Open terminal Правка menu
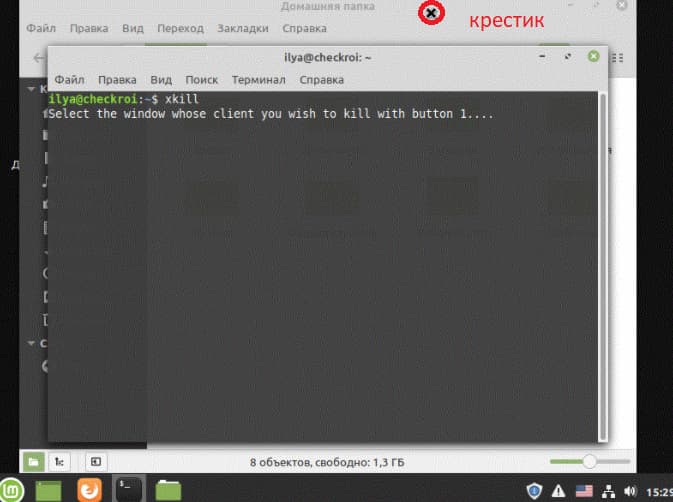 point(117,80)
